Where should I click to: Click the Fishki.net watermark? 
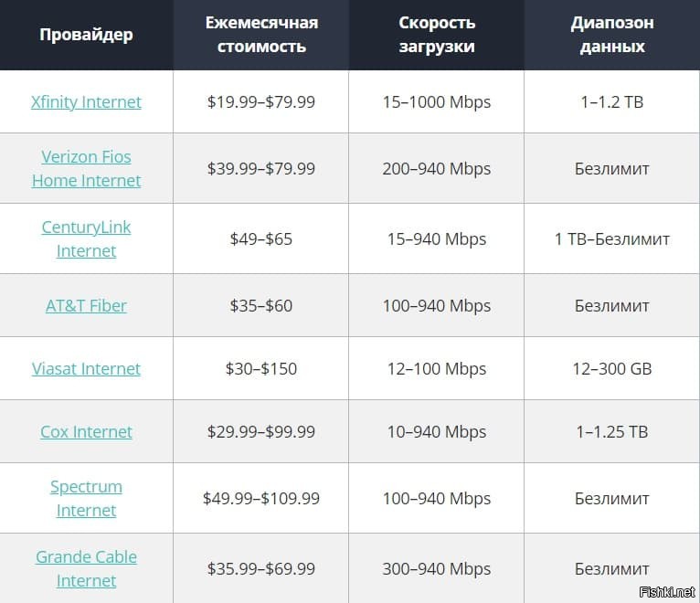(x=667, y=592)
